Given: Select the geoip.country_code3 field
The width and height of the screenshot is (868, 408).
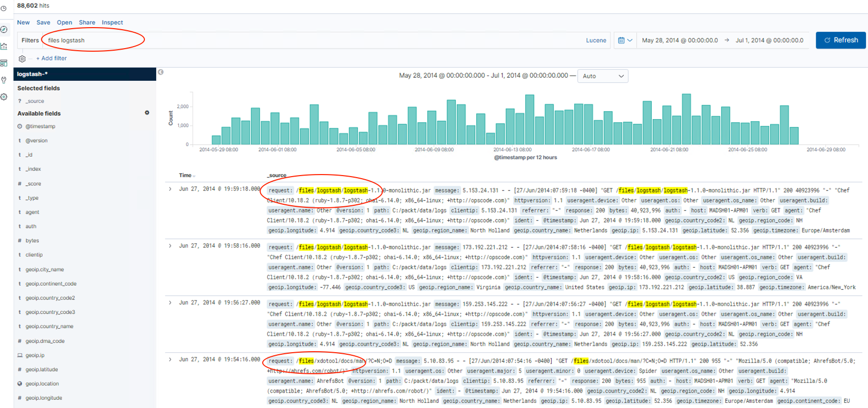Looking at the screenshot, I should [50, 312].
